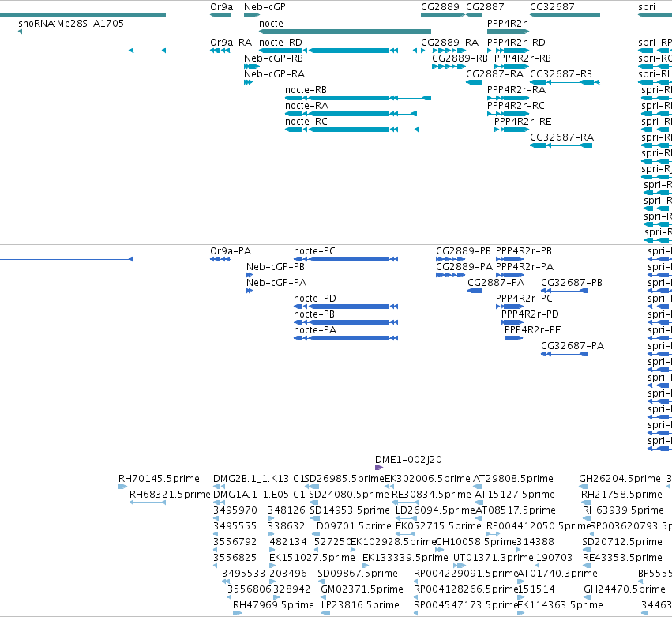Click the CG2889 gene label
672x617 pixels.
[440, 7]
